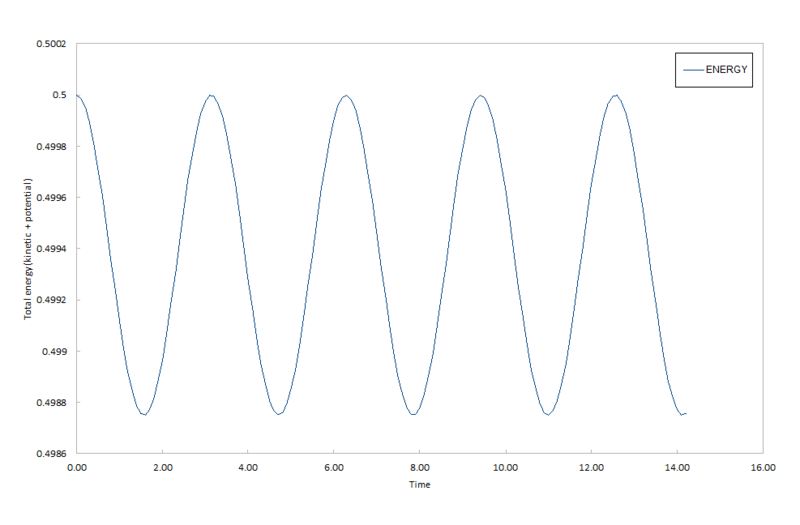The image size is (800, 525).
Task: Click the 10.00 x-axis label
Action: coord(505,468)
